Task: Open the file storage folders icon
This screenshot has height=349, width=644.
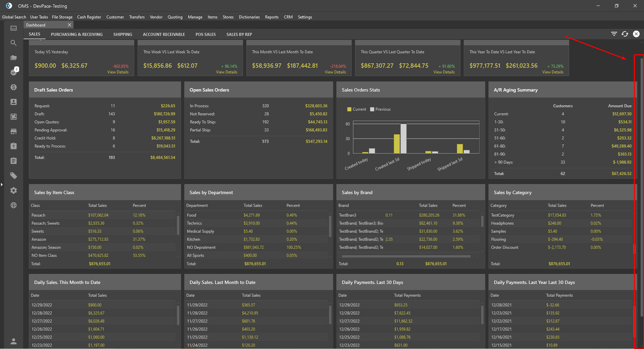Action: pyautogui.click(x=13, y=58)
